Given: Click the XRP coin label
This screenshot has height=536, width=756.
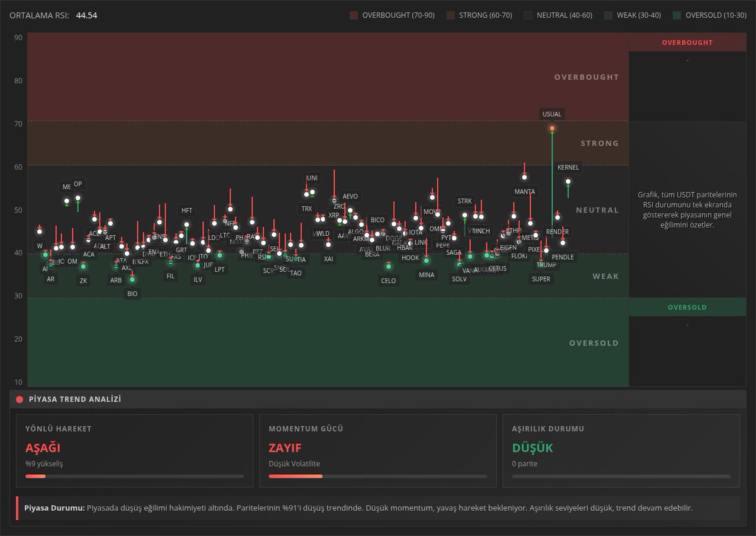Looking at the screenshot, I should point(334,215).
